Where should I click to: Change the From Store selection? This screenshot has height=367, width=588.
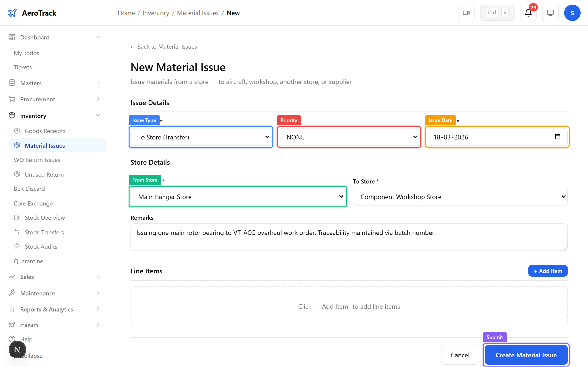click(x=238, y=197)
